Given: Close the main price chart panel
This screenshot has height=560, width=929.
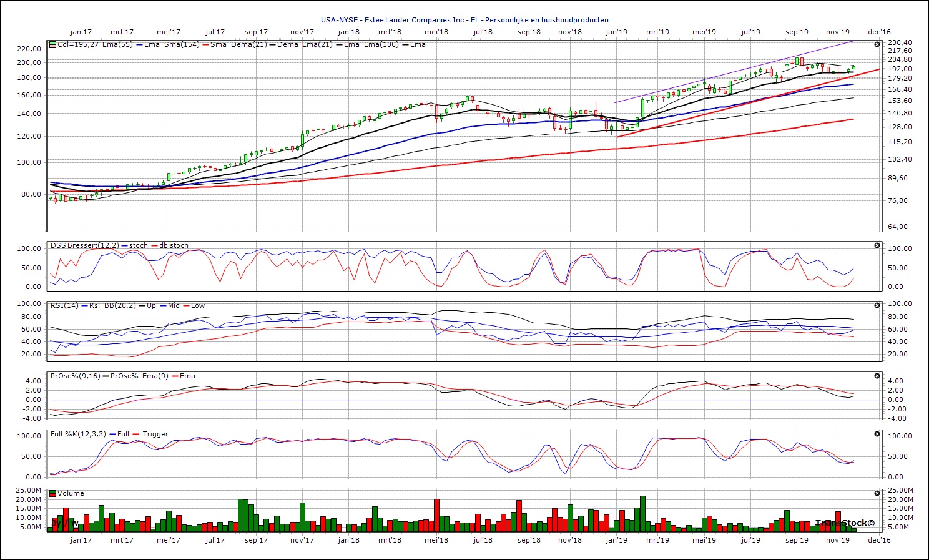Looking at the screenshot, I should tap(877, 44).
